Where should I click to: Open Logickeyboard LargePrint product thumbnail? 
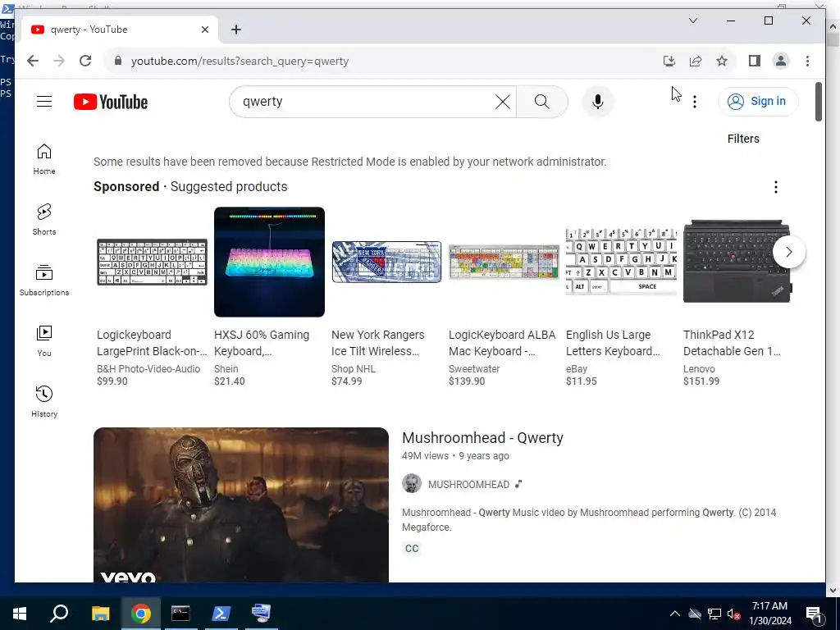152,262
